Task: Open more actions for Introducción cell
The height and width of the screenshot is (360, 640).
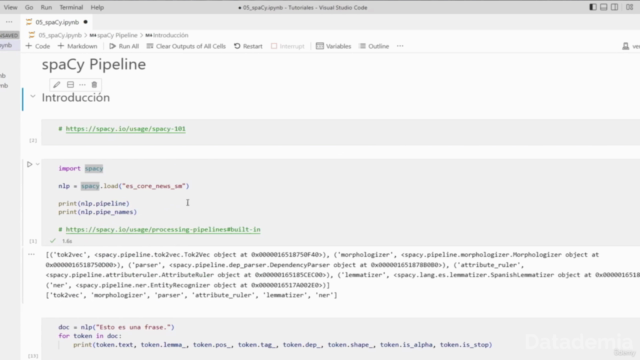Action: point(82,84)
